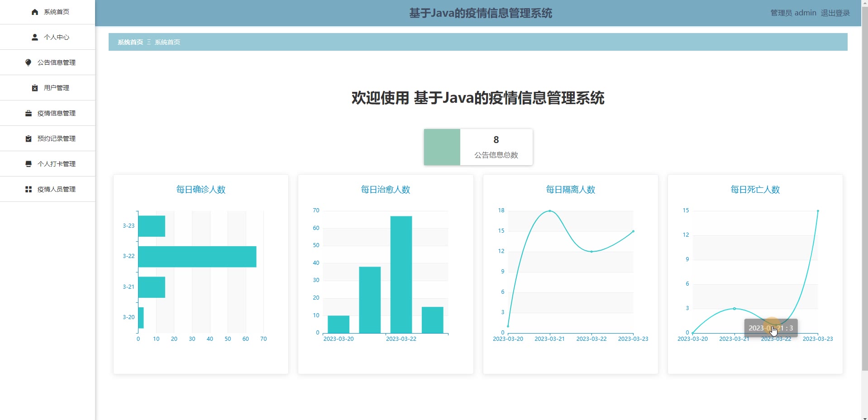The height and width of the screenshot is (420, 868).
Task: Click the number 8 on the stats card
Action: [496, 140]
